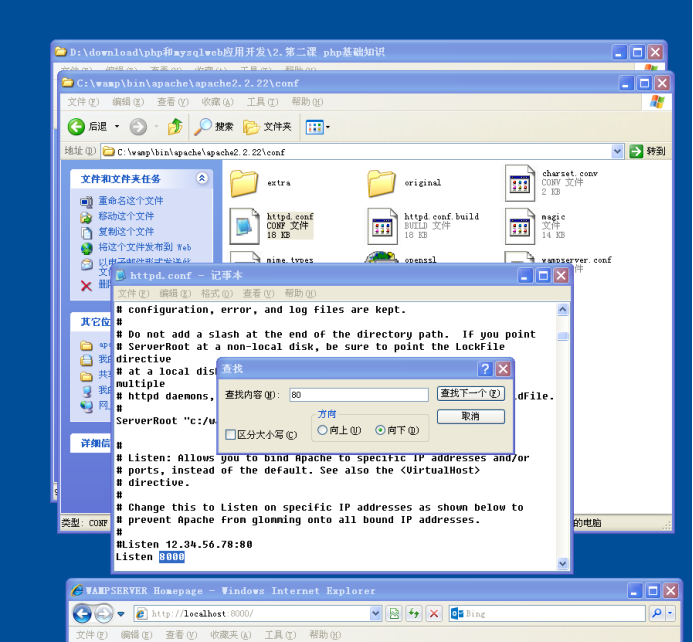
Task: Click the Notepad scrollbar down arrow
Action: point(563,563)
